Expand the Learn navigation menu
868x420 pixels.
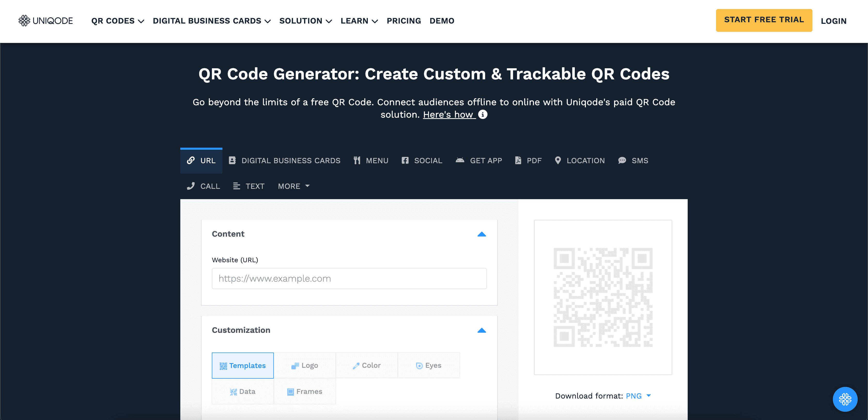point(359,21)
